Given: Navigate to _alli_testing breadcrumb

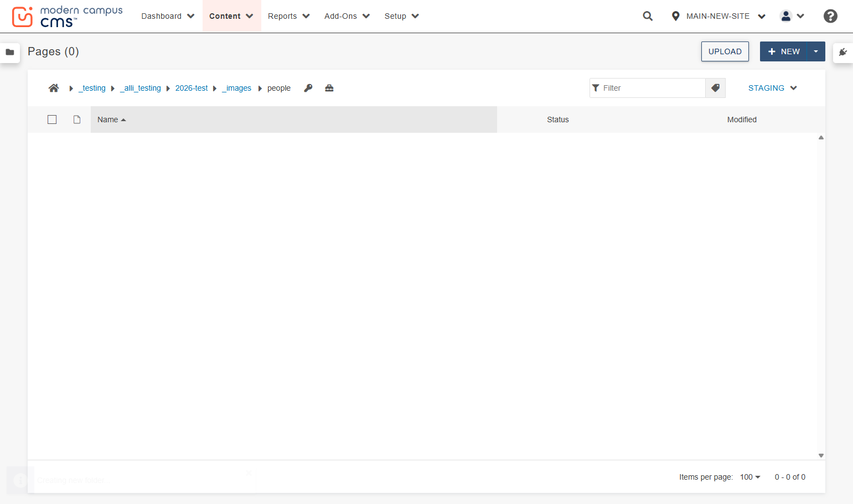Looking at the screenshot, I should [x=141, y=88].
